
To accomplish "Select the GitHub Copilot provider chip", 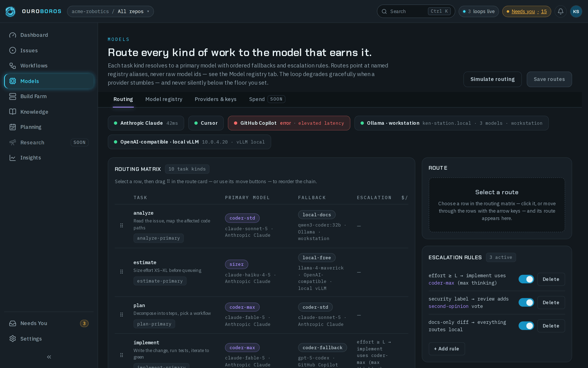I will point(289,123).
